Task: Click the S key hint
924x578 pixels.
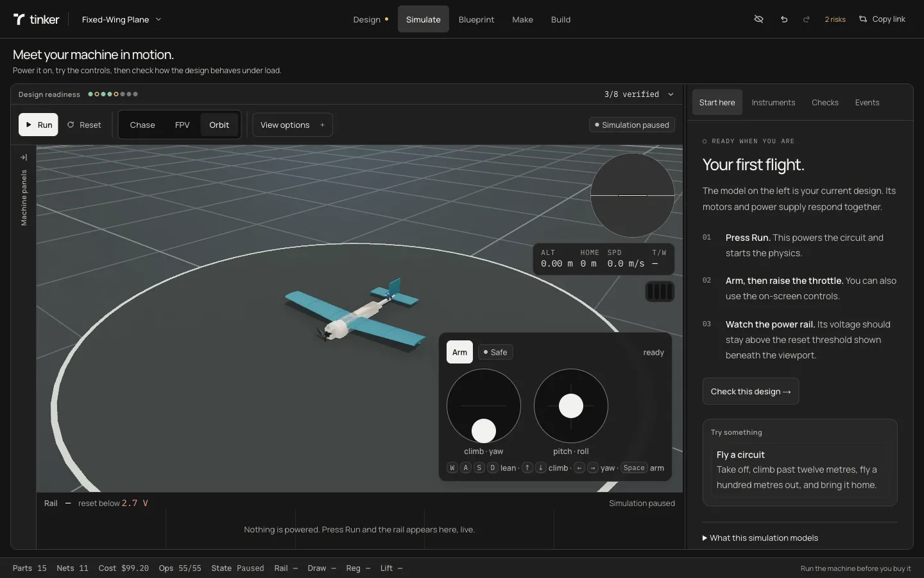Action: [x=479, y=468]
